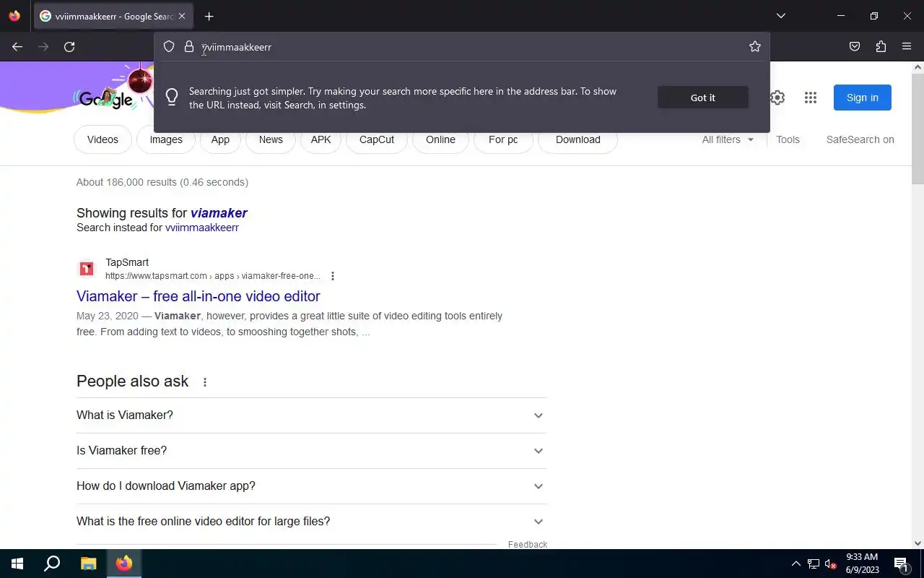Expand the What is Viamaker? question

tap(311, 415)
